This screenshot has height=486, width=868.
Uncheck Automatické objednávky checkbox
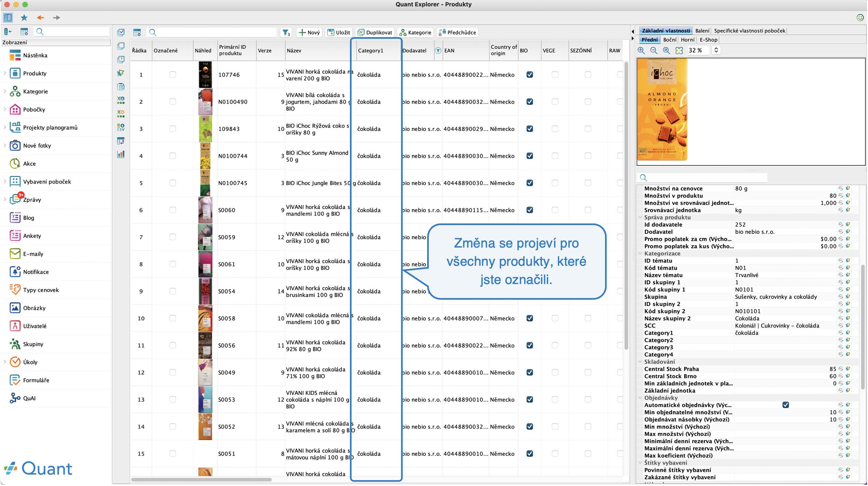[786, 405]
